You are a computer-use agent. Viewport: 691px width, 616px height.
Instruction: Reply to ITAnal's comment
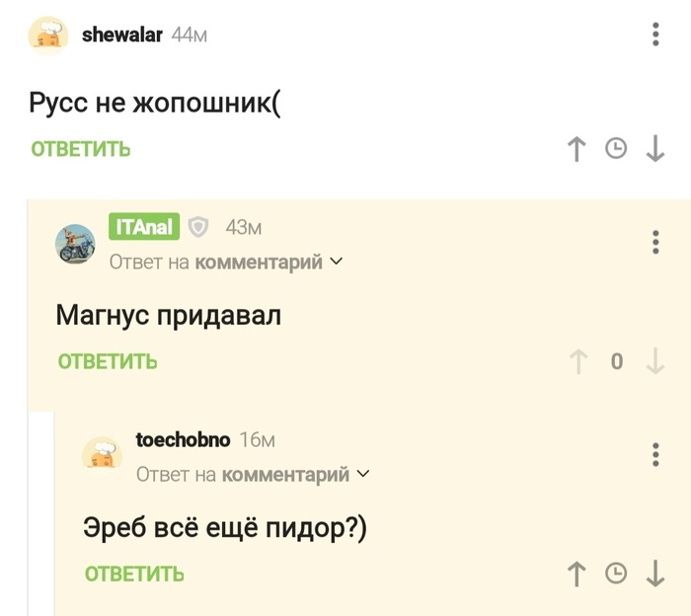coord(108,361)
